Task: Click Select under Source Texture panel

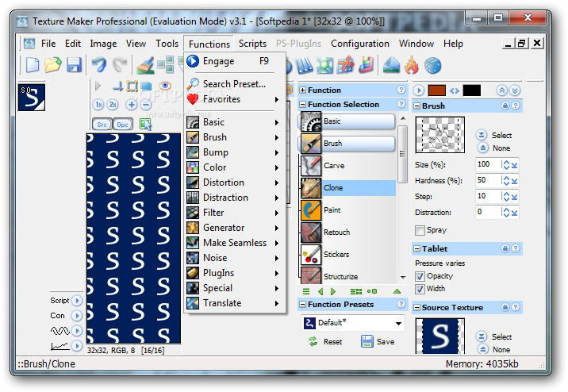Action: click(x=493, y=337)
